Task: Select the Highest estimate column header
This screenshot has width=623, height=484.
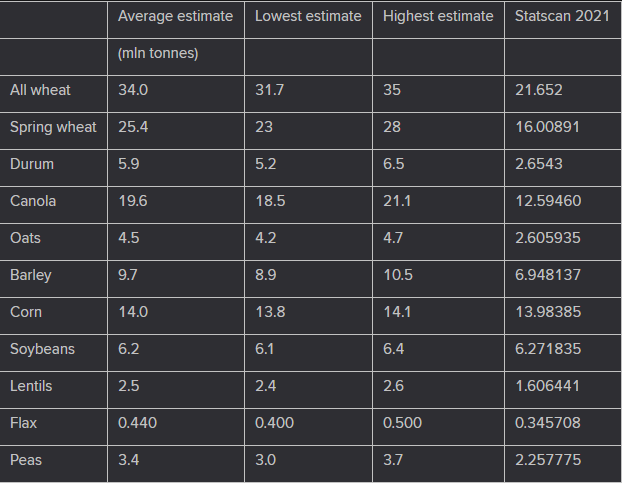Action: click(438, 16)
